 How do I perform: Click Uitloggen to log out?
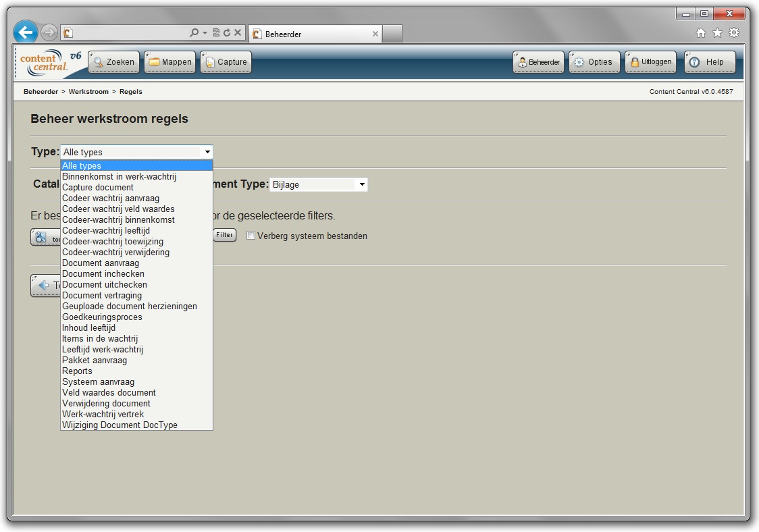click(x=650, y=62)
